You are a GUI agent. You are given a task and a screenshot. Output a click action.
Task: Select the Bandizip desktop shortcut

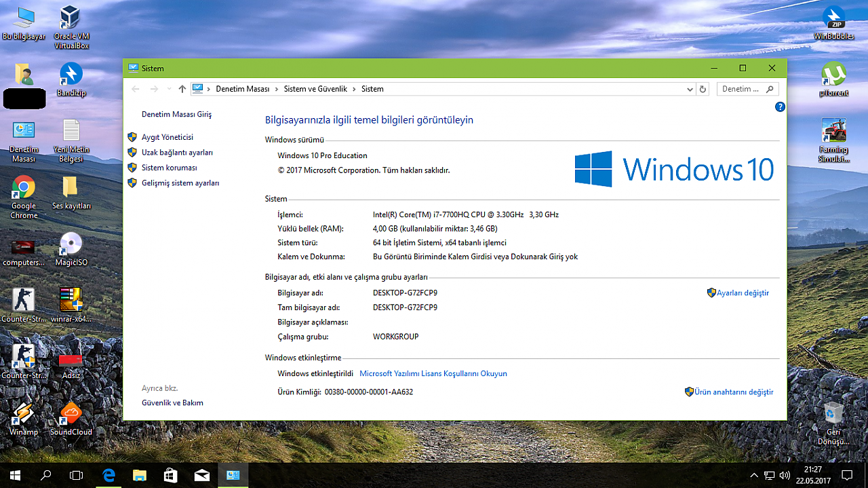(71, 79)
